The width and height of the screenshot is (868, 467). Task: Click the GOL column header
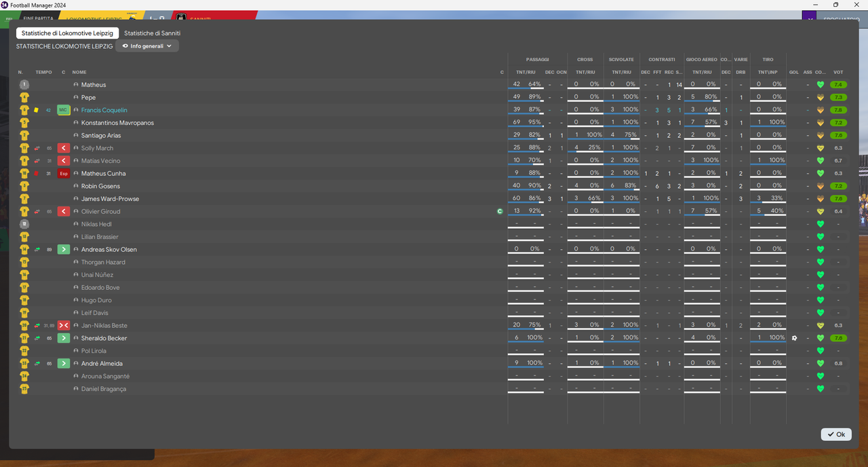click(x=793, y=72)
